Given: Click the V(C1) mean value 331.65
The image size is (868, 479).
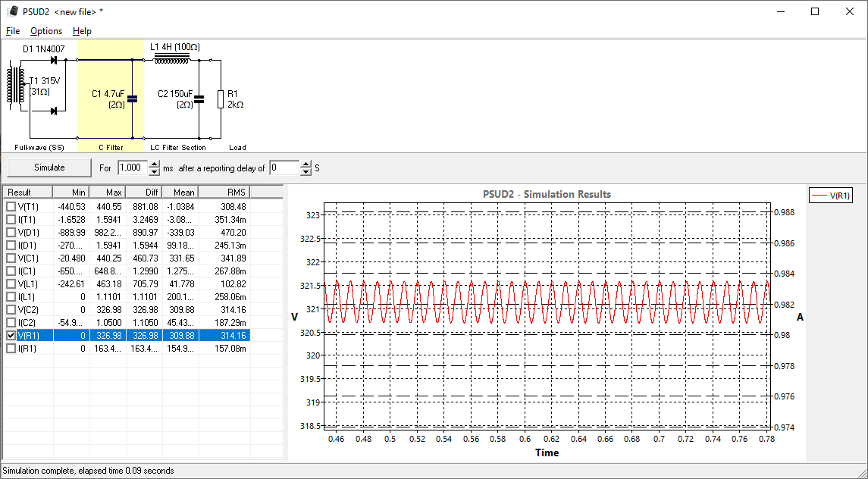Looking at the screenshot, I should tap(182, 258).
